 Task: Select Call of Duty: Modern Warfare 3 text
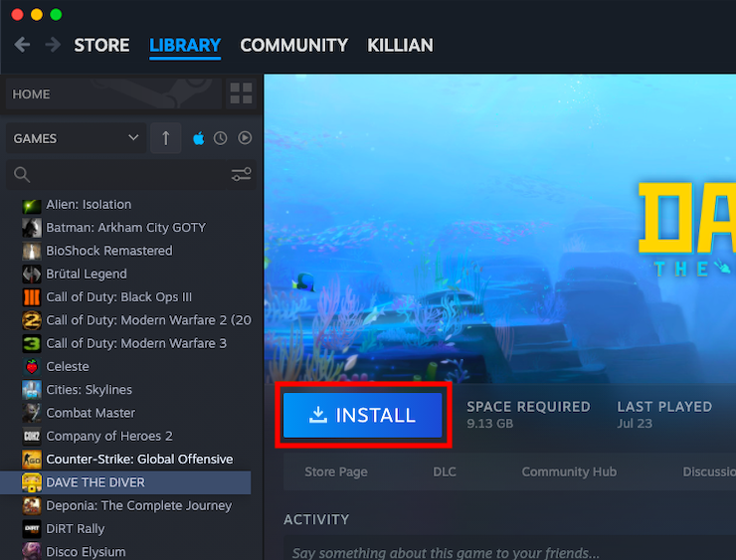coord(136,343)
